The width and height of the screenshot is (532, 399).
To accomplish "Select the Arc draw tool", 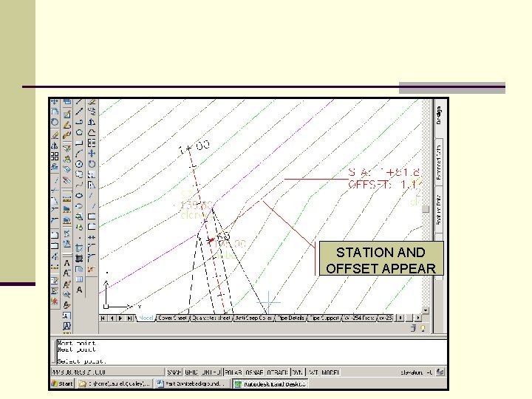I will (x=79, y=154).
